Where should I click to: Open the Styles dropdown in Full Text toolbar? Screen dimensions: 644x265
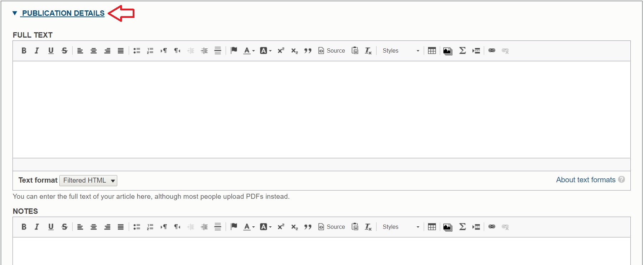click(x=400, y=51)
